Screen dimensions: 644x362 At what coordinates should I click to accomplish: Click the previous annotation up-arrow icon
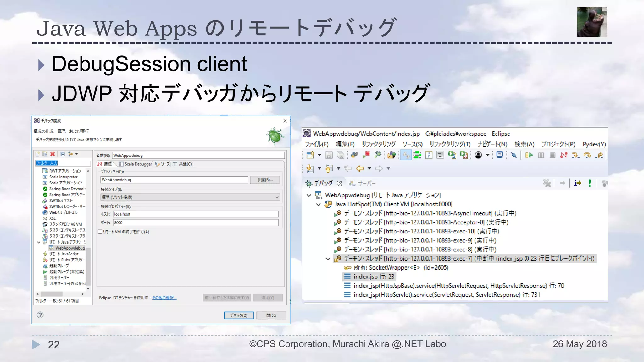tap(329, 168)
